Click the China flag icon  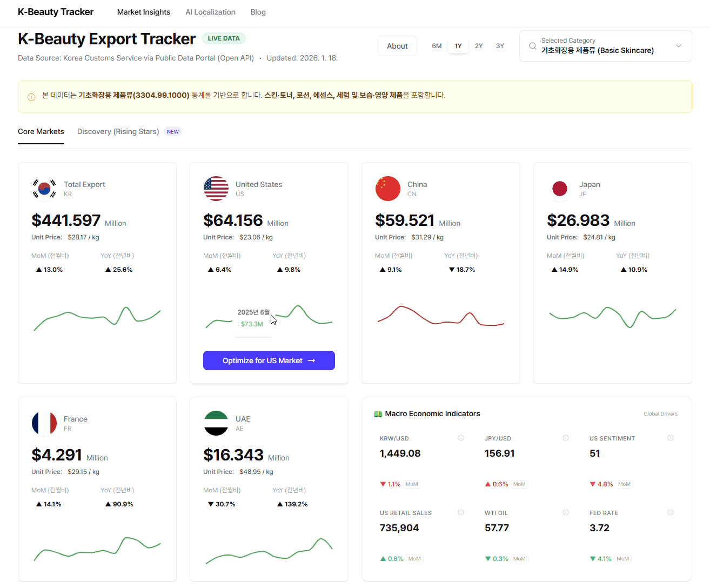(x=388, y=189)
